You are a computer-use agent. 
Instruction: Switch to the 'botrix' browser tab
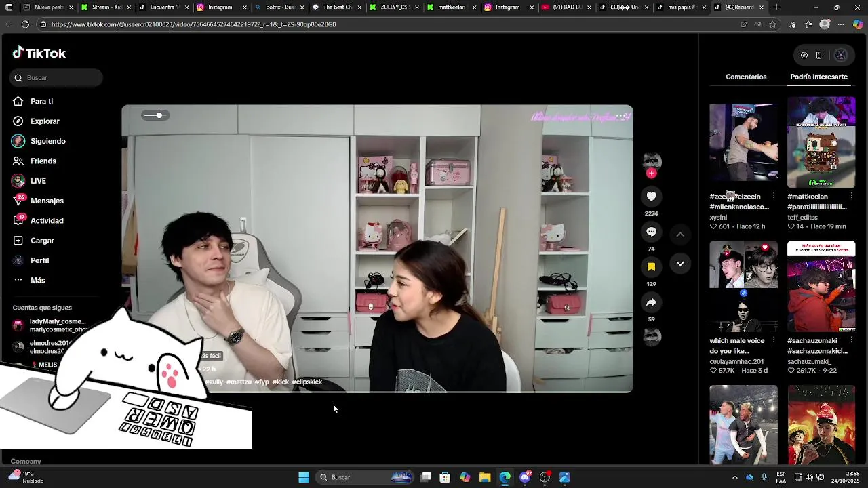(x=279, y=7)
